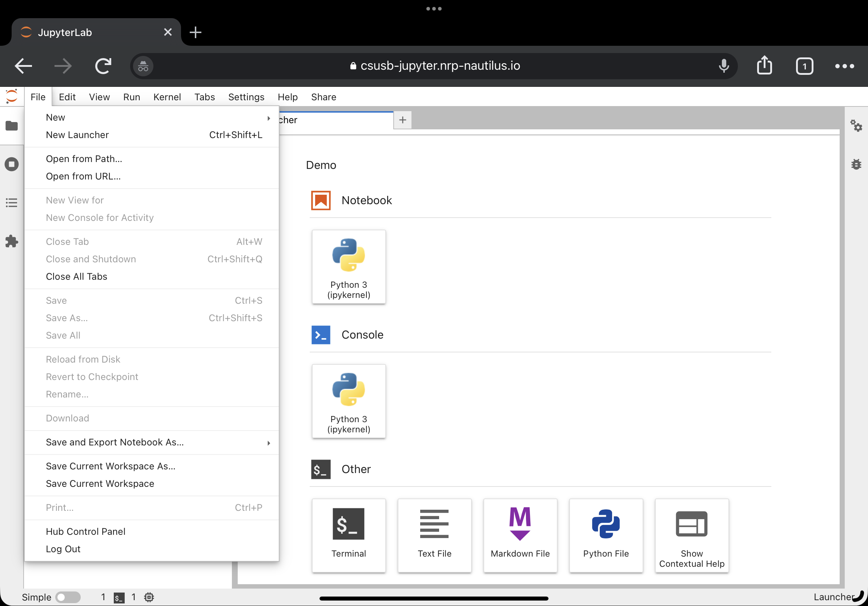Tap the three dots at screen top

(434, 8)
